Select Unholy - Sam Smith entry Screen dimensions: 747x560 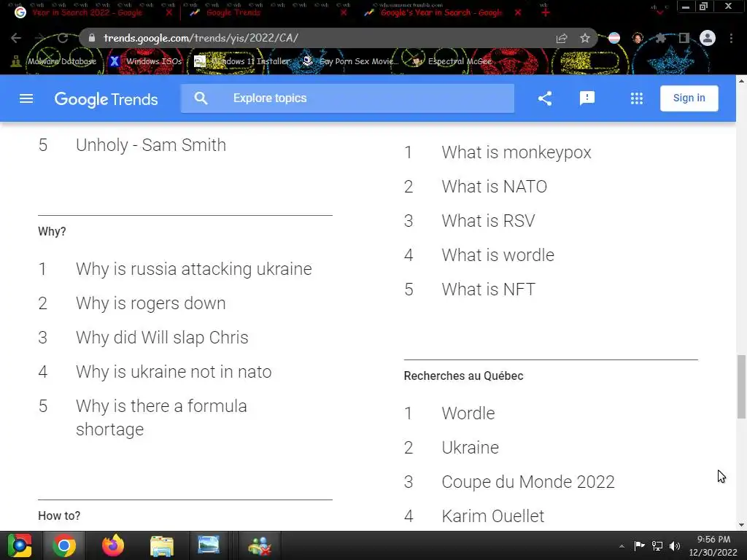(151, 145)
